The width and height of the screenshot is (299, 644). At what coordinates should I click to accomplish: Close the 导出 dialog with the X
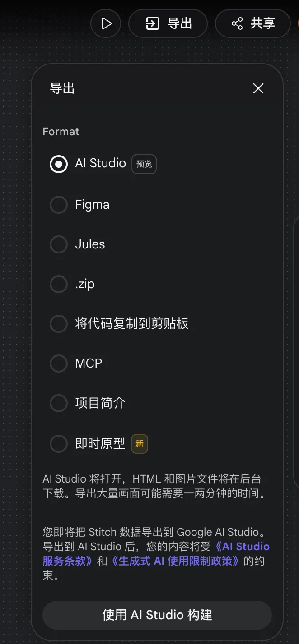point(258,88)
